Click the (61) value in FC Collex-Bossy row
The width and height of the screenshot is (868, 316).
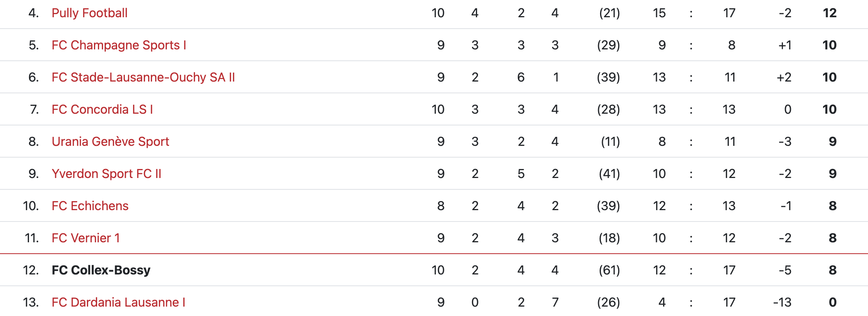point(609,270)
